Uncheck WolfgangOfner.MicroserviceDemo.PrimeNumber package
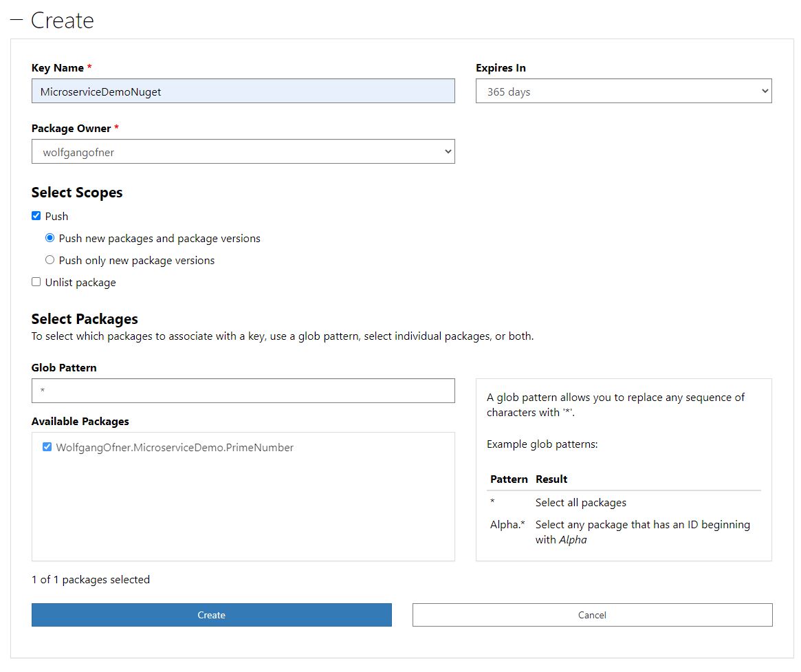Image resolution: width=801 pixels, height=672 pixels. coord(47,446)
